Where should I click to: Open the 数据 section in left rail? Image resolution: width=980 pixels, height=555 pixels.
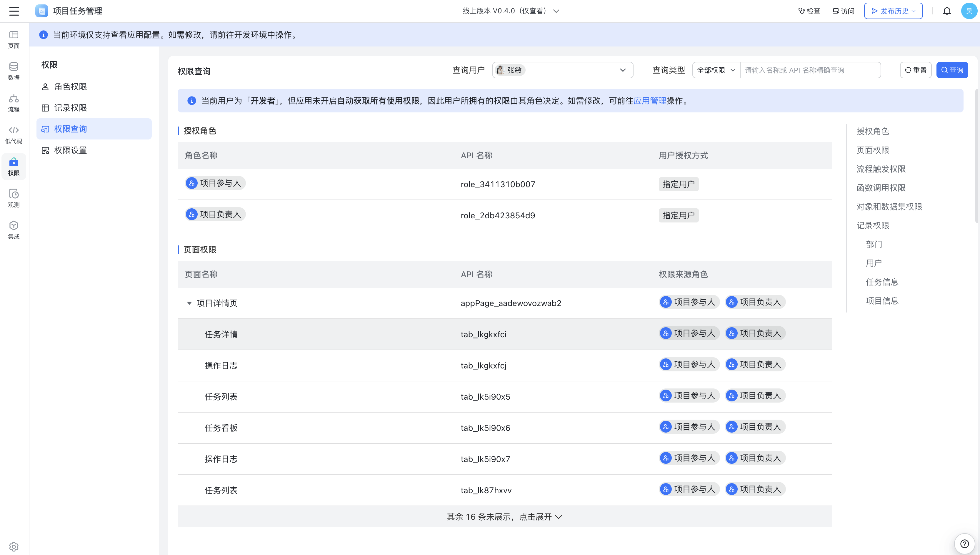tap(14, 71)
